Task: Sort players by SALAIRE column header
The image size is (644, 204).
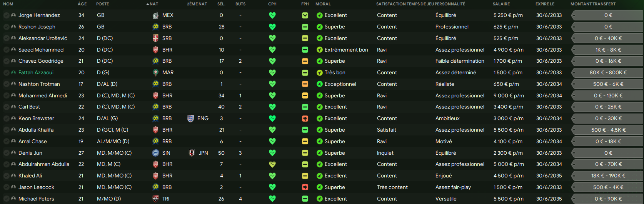Action: 501,4
